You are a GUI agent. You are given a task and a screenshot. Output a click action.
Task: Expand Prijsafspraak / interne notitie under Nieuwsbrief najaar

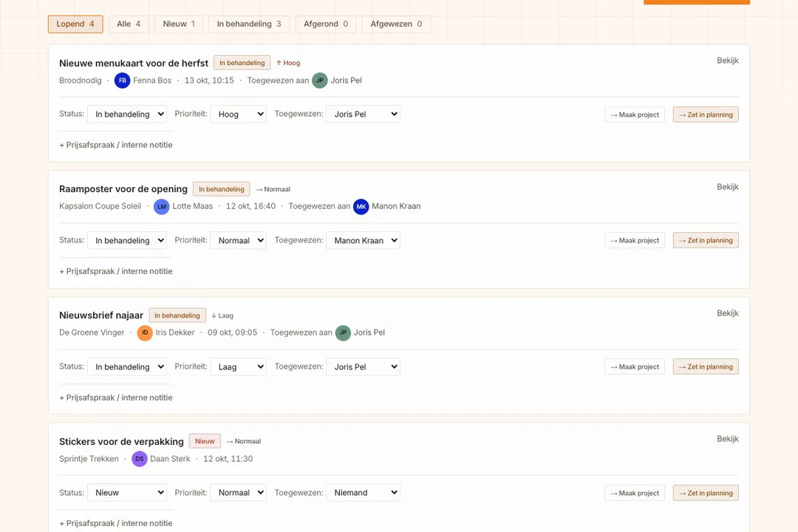click(x=116, y=398)
